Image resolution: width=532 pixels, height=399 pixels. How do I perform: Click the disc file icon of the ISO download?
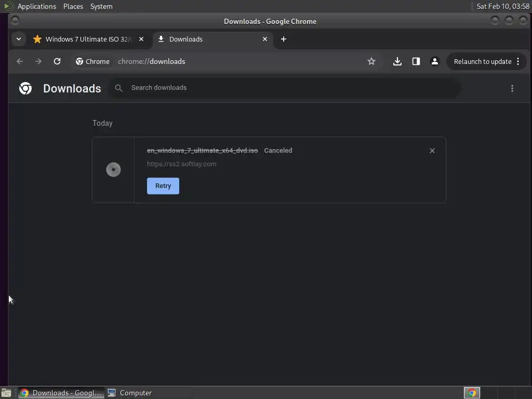click(x=113, y=170)
